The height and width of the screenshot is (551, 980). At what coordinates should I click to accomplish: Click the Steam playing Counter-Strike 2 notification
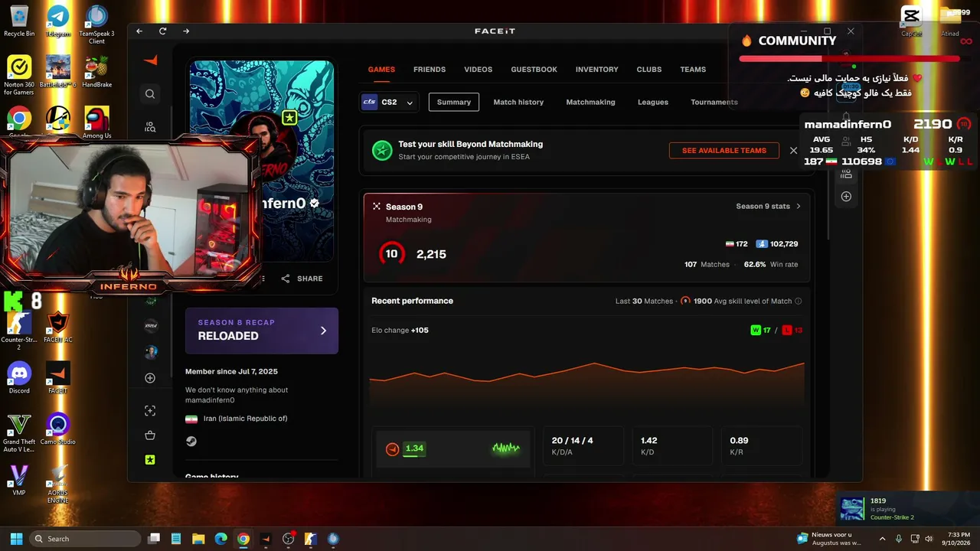coord(906,509)
